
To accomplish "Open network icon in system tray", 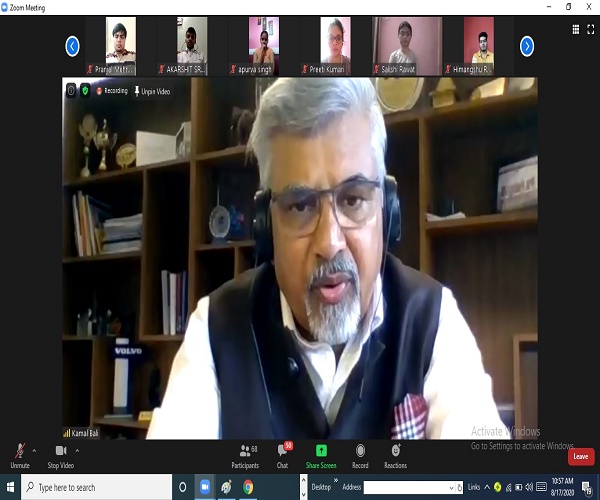I will pyautogui.click(x=509, y=487).
